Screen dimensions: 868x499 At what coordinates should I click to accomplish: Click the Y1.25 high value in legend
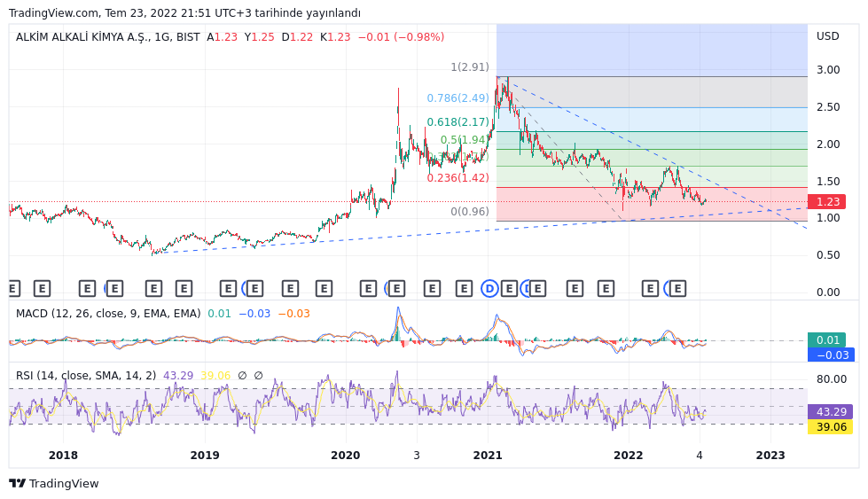pyautogui.click(x=260, y=37)
